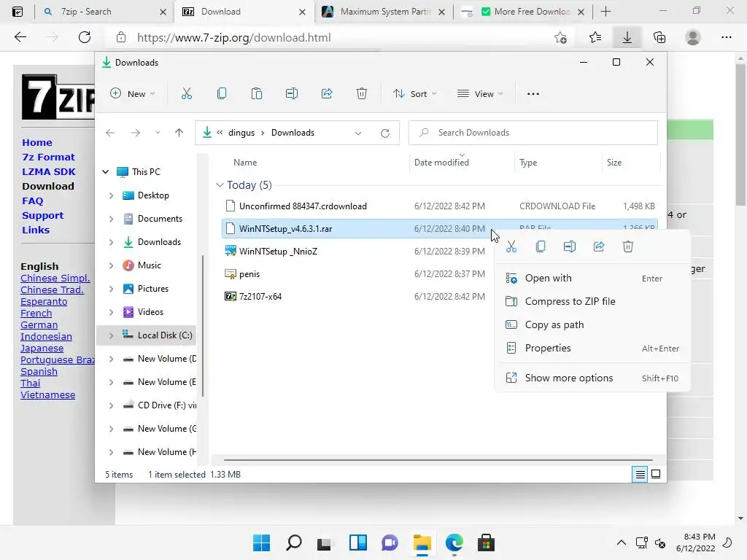Switch to large thumbnails view icon
The image size is (747, 560).
(x=656, y=474)
